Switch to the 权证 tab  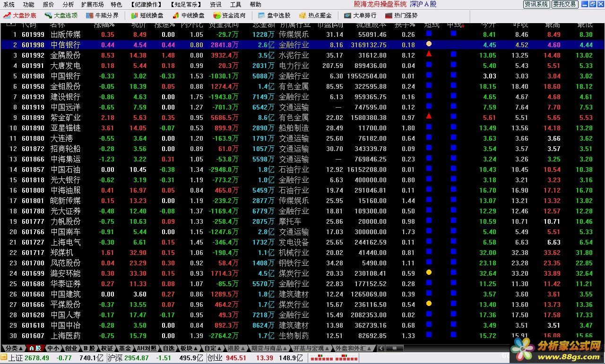tap(107, 348)
